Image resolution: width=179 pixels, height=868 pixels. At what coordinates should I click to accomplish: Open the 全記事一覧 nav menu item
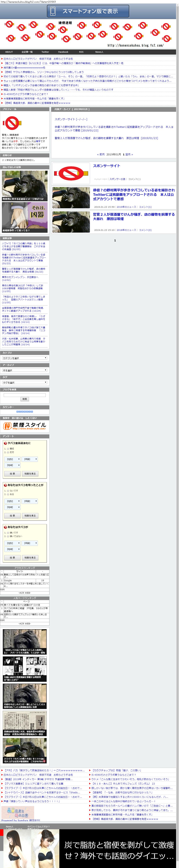pyautogui.click(x=27, y=52)
